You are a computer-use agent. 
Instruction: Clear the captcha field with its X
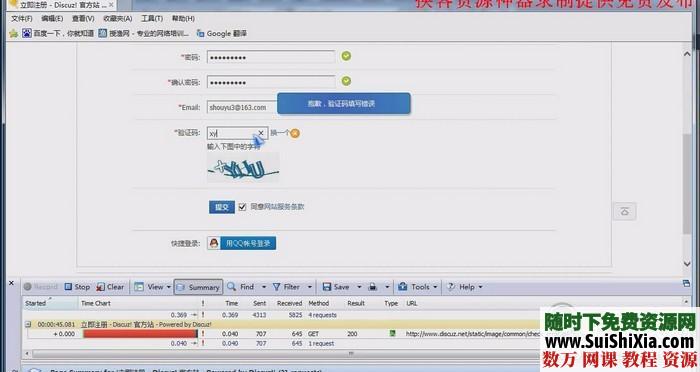261,133
